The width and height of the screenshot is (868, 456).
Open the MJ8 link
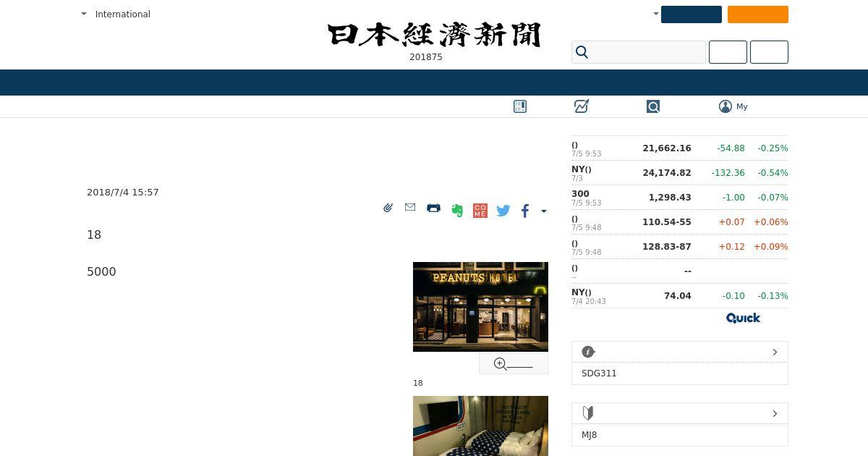(x=590, y=435)
